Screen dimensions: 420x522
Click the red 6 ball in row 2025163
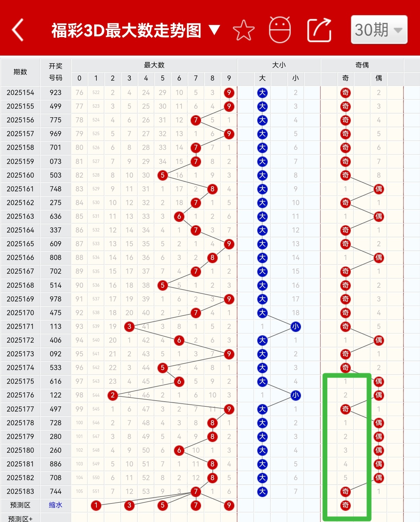[179, 216]
